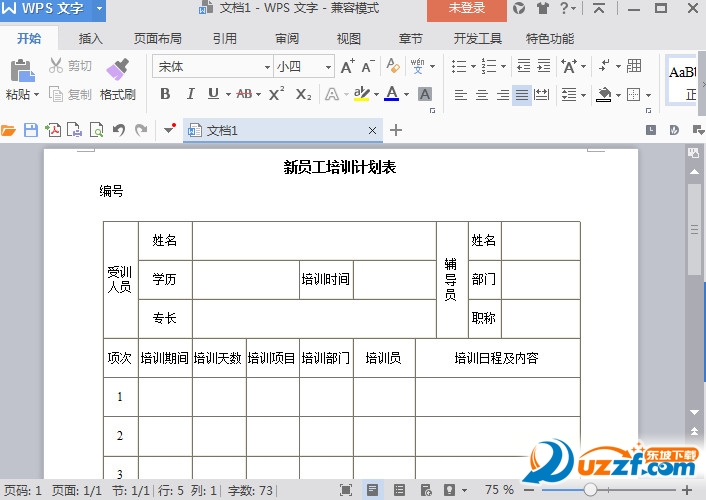The width and height of the screenshot is (706, 500).
Task: Click the table grid icon in ribbon
Action: 634,66
